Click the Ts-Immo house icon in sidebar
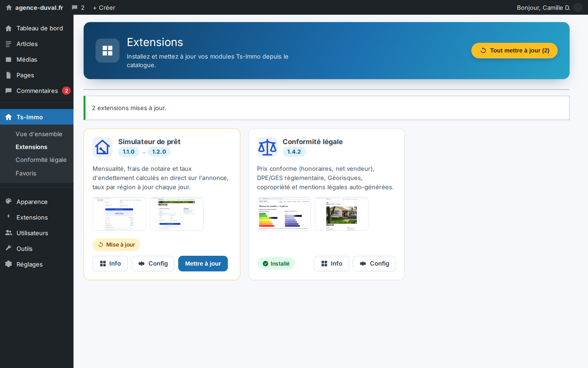This screenshot has width=588, height=368. (x=9, y=117)
